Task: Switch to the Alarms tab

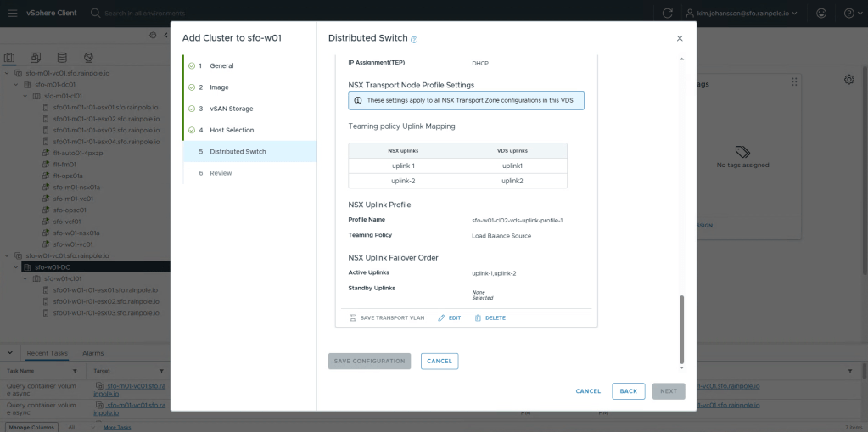Action: 92,352
